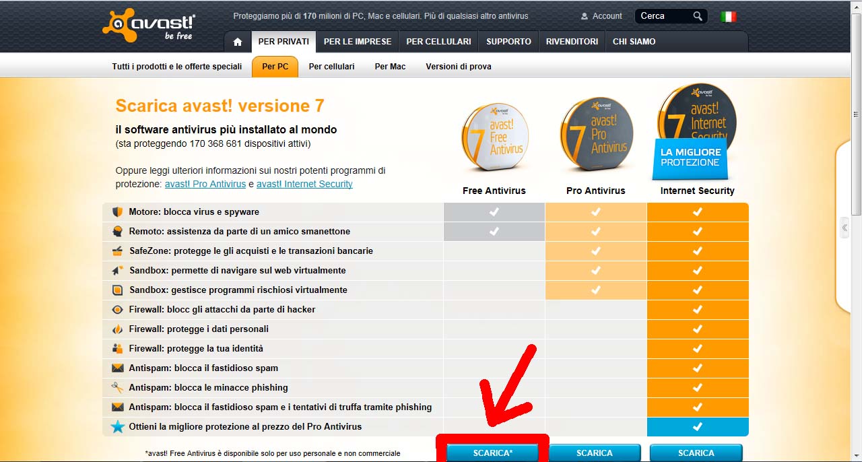The width and height of the screenshot is (868, 462).
Task: Click Scarica avast! versione 7 heading
Action: point(220,106)
